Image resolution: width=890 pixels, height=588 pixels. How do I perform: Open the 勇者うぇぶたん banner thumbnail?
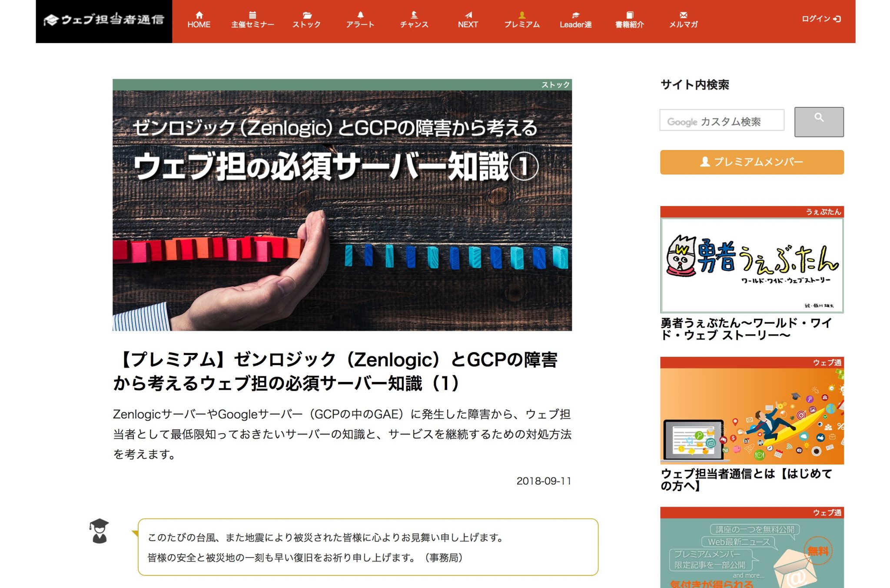(752, 265)
